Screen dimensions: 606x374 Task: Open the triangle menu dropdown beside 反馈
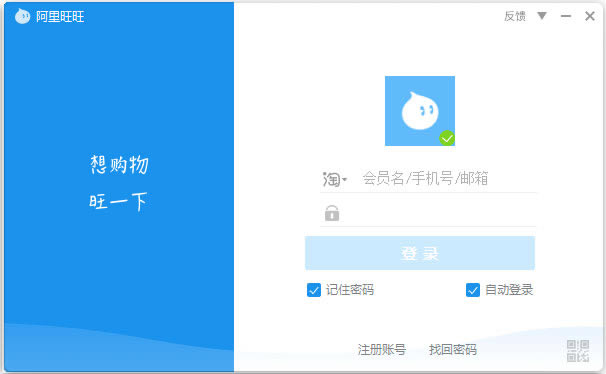(x=542, y=16)
